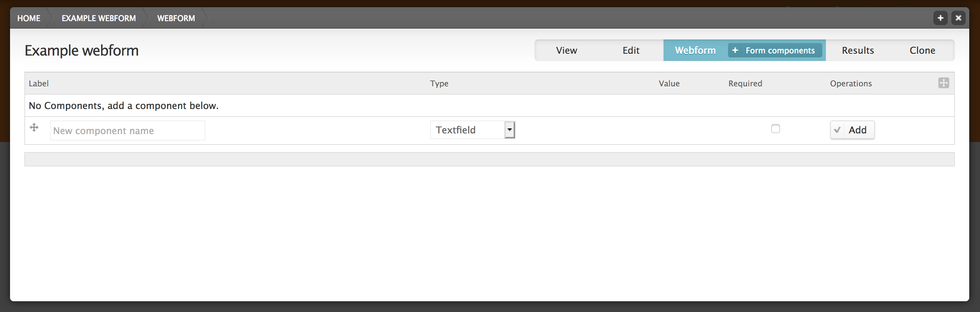The height and width of the screenshot is (312, 980).
Task: Click the Label column header
Action: coord(38,83)
